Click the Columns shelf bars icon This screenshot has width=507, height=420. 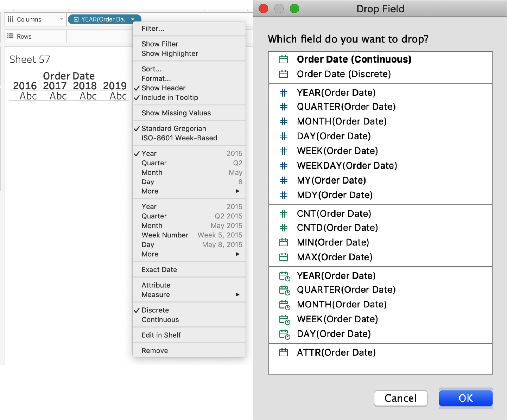(x=11, y=19)
